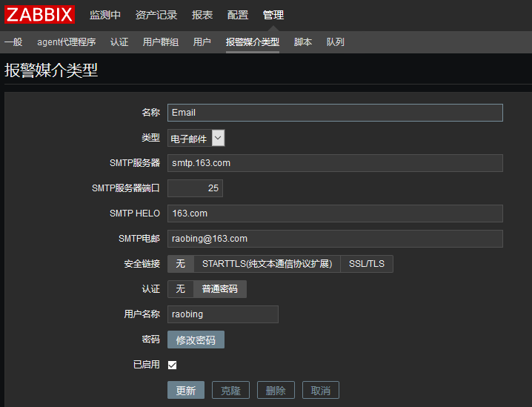
Task: Click the 更新 button
Action: coord(186,391)
